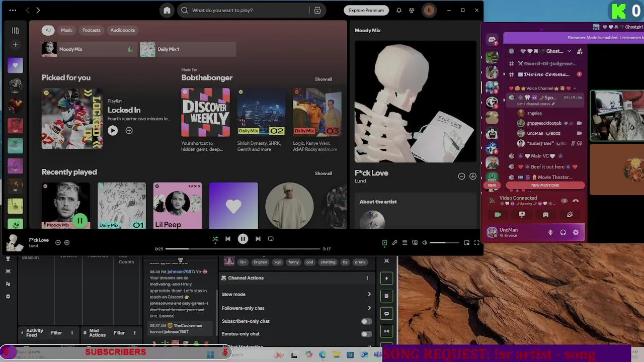Image resolution: width=644 pixels, height=362 pixels.
Task: Play the Locked In playlist
Action: (x=113, y=131)
